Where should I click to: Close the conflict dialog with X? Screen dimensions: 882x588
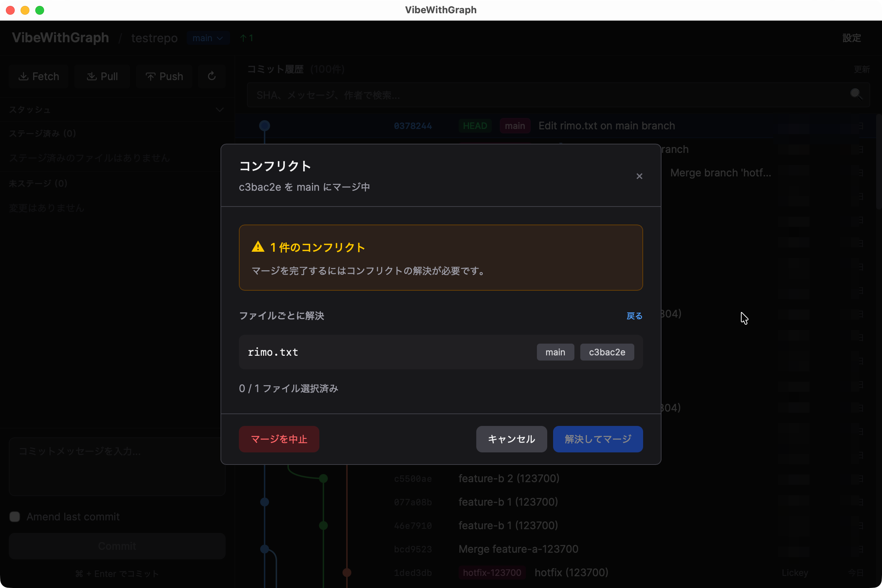(x=639, y=176)
